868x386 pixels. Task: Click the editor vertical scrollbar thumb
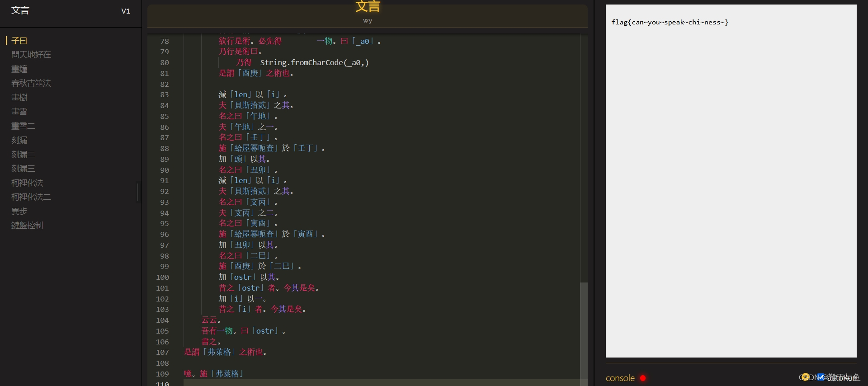tap(584, 334)
